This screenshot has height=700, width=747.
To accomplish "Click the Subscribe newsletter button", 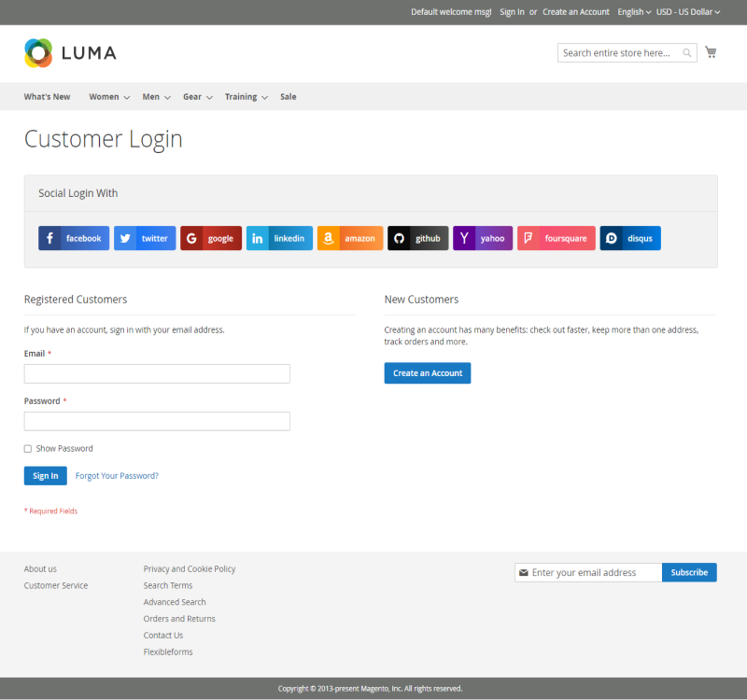I will click(689, 572).
